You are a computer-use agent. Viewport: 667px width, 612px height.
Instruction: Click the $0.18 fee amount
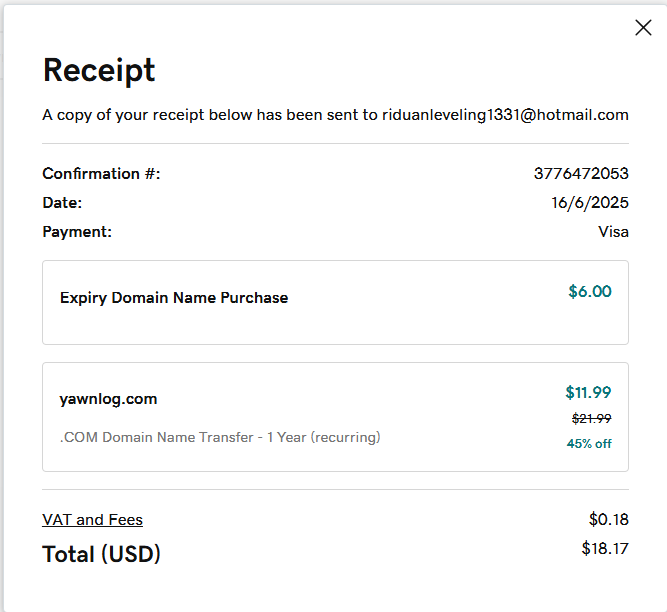[x=609, y=520]
